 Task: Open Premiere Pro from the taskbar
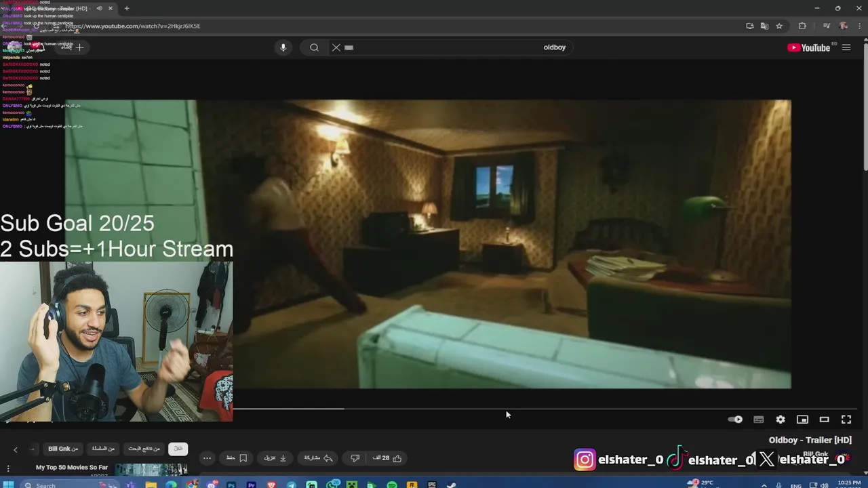click(x=251, y=485)
